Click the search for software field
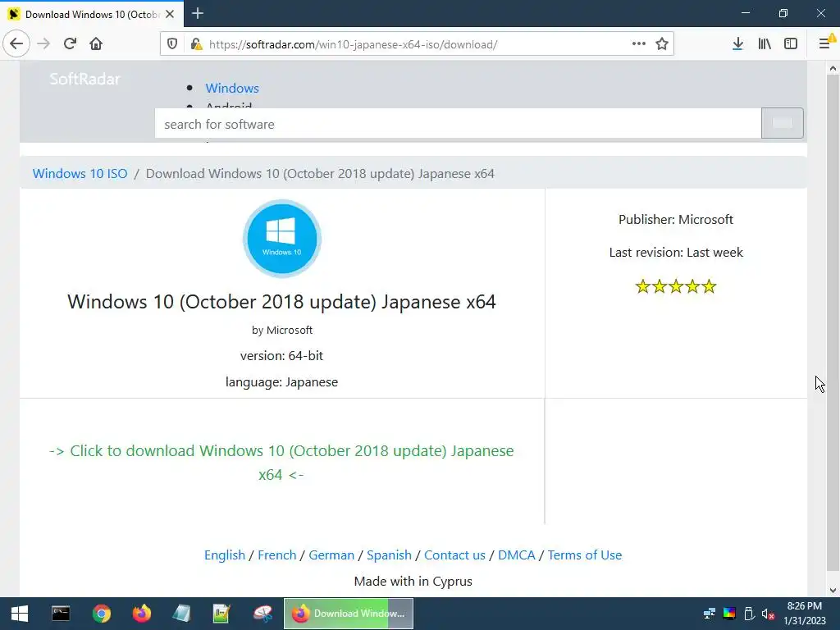Screen dimensions: 840x630 (x=458, y=124)
